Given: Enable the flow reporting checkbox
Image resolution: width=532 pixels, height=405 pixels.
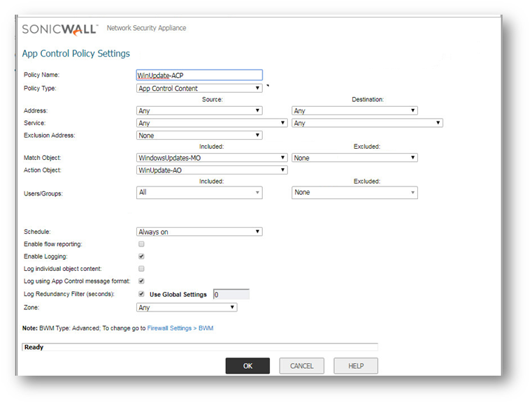Looking at the screenshot, I should click(142, 244).
